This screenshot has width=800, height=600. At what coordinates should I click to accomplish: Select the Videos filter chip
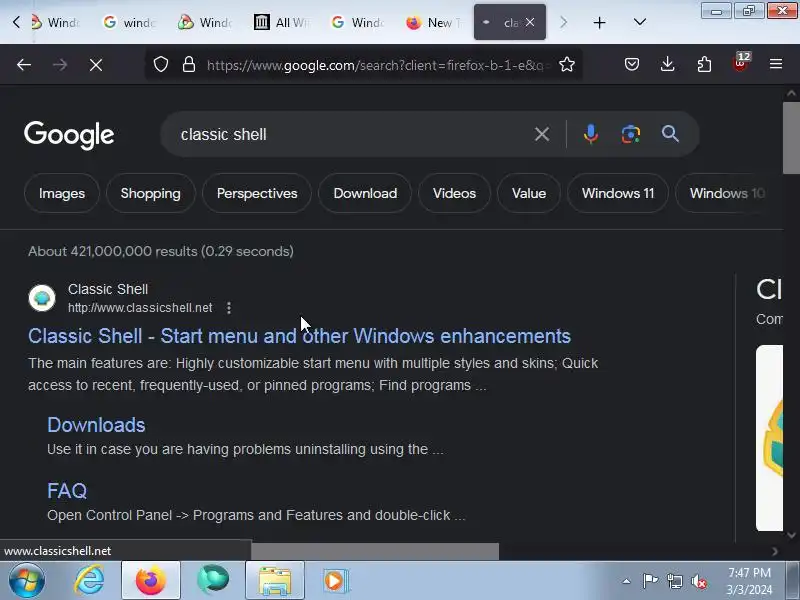coord(454,193)
